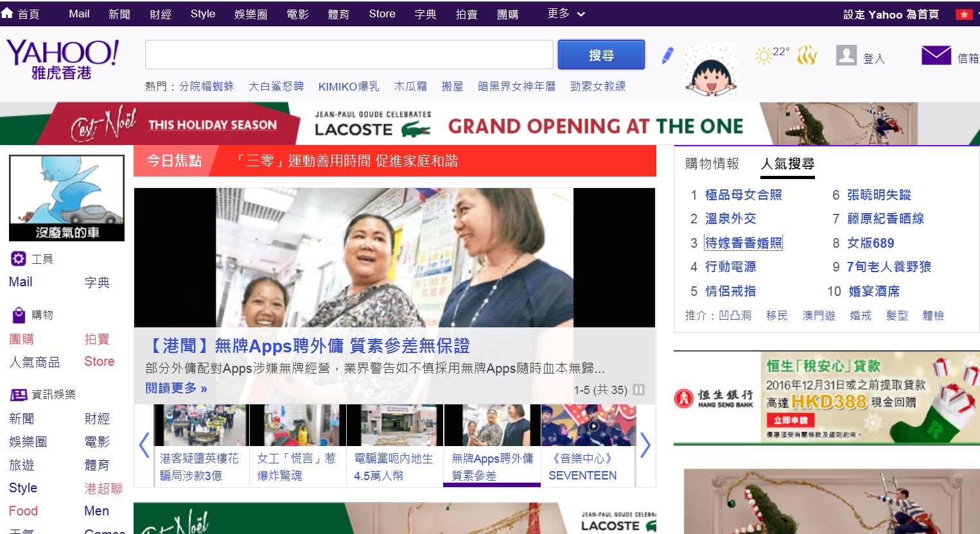Advance carousel with the right arrow
This screenshot has height=534, width=980.
click(x=645, y=445)
